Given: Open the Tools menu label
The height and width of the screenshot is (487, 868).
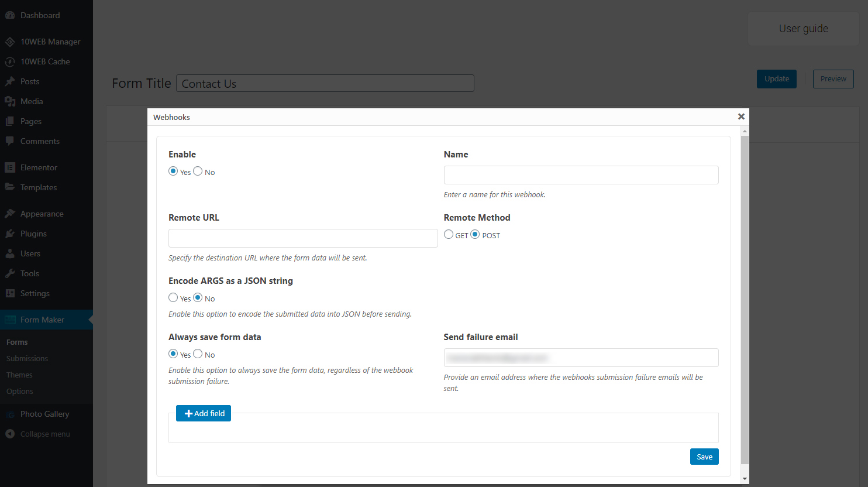Looking at the screenshot, I should coord(30,273).
